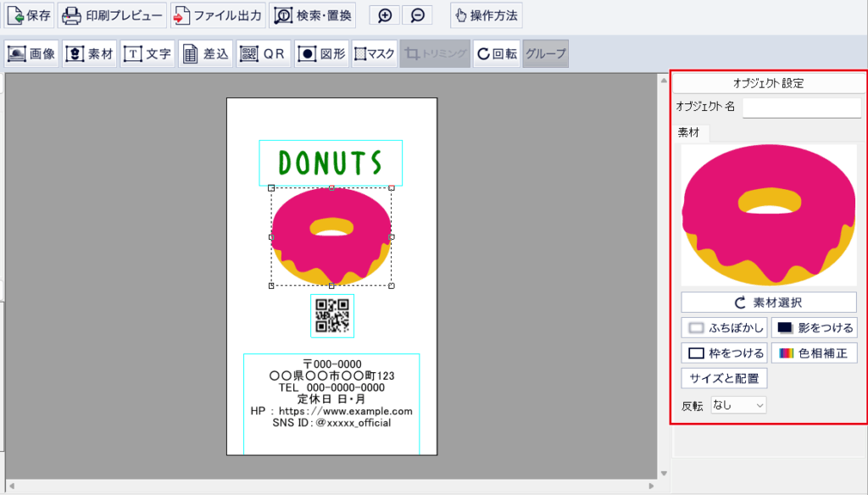Click the マスク mask tool
The height and width of the screenshot is (495, 868).
click(374, 53)
